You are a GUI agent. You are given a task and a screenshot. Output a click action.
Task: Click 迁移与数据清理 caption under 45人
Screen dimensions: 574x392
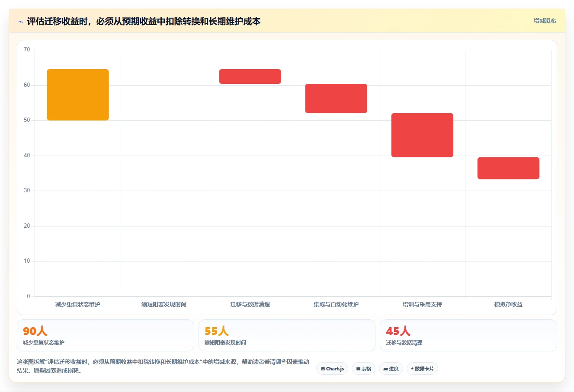[x=404, y=343]
